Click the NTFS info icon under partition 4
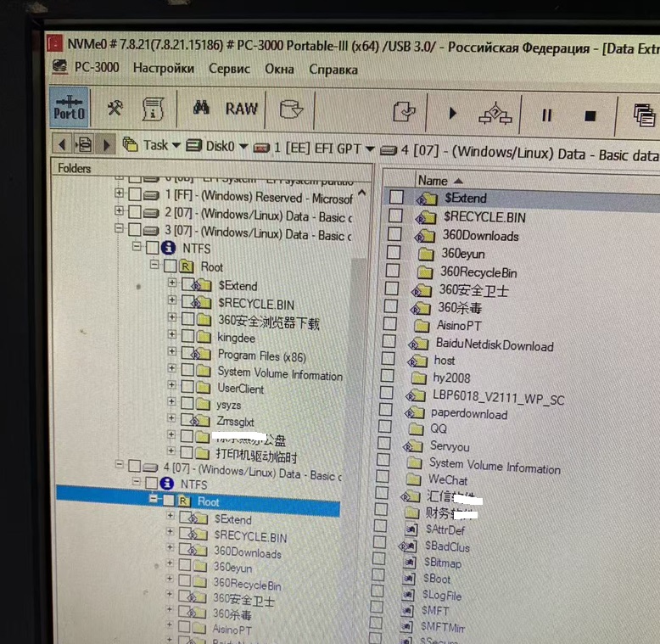 166,483
